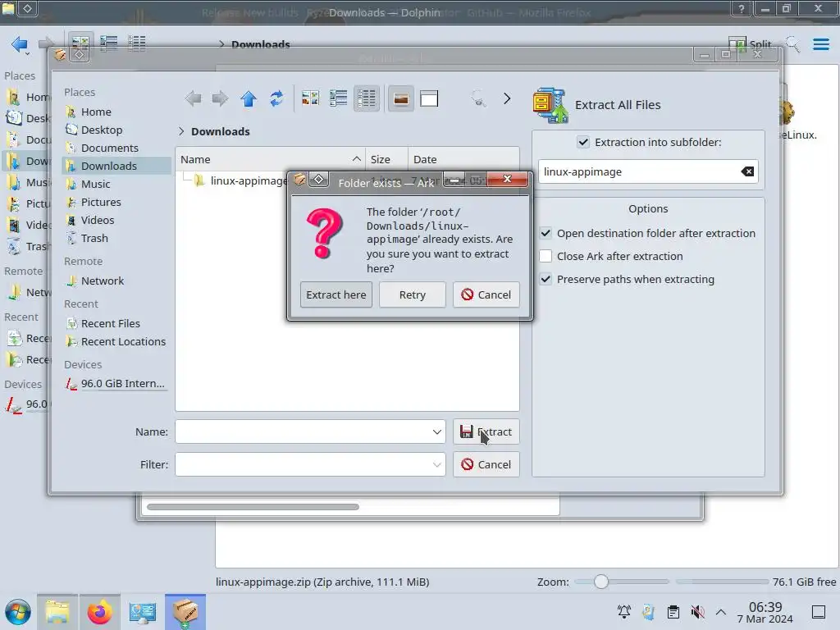Click the horizontal scrollbar in Ark window
The height and width of the screenshot is (630, 840).
tap(253, 507)
